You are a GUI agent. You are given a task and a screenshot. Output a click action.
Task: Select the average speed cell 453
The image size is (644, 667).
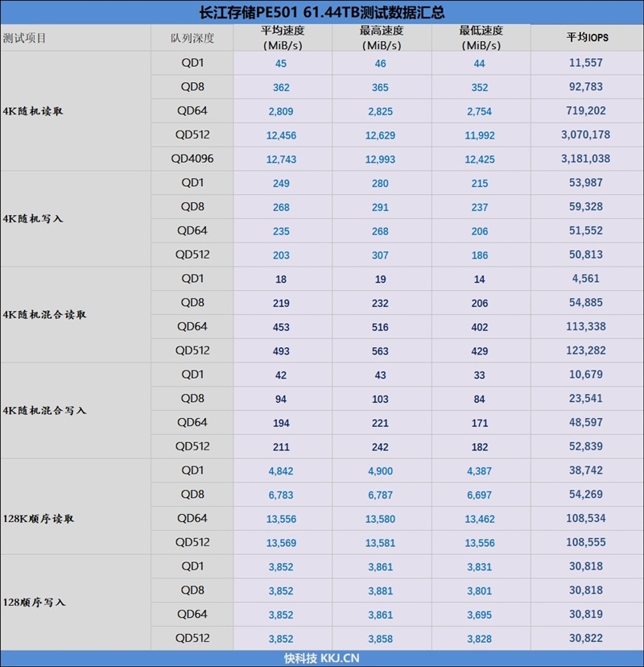pyautogui.click(x=283, y=327)
